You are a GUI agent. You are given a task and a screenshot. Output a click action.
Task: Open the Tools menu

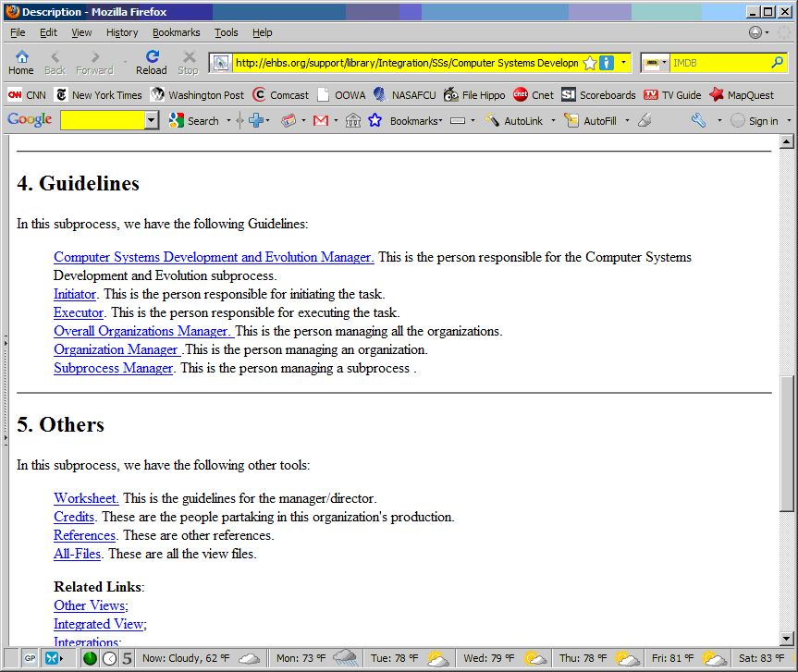pyautogui.click(x=226, y=32)
